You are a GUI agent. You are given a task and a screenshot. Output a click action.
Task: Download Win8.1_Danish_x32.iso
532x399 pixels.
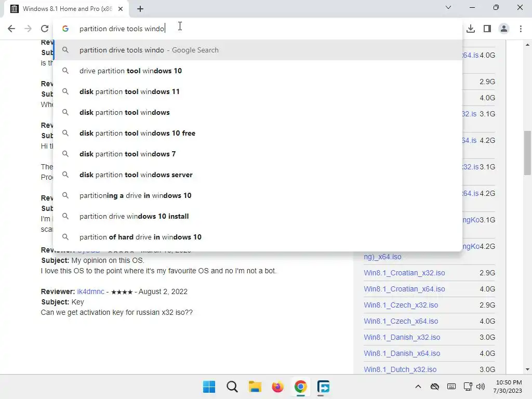pos(402,337)
